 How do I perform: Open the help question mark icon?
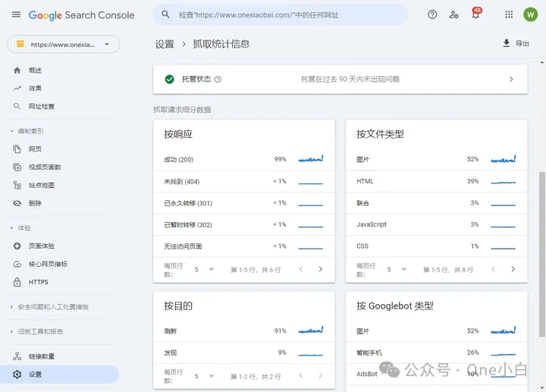432,14
